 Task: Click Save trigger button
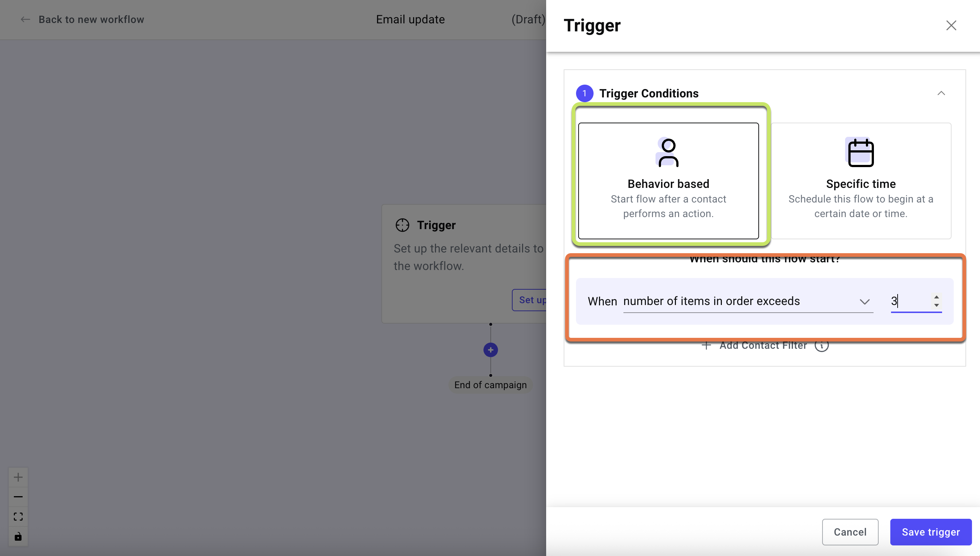(x=930, y=532)
